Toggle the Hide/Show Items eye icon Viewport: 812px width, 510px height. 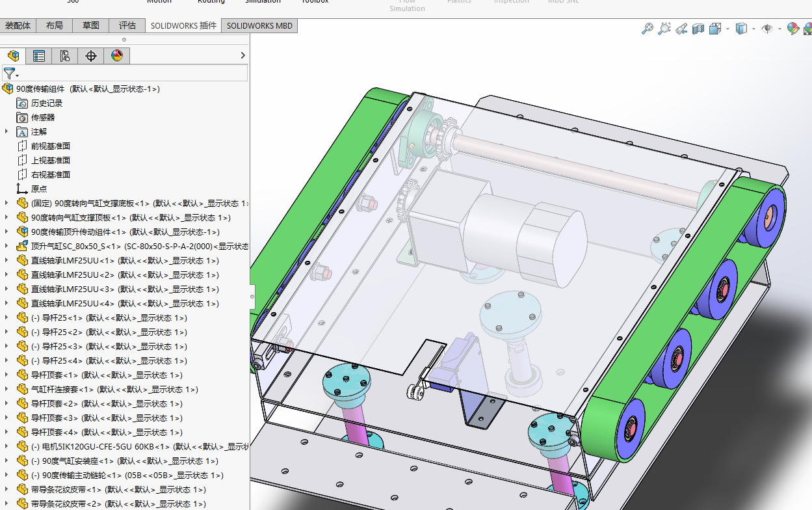(767, 29)
